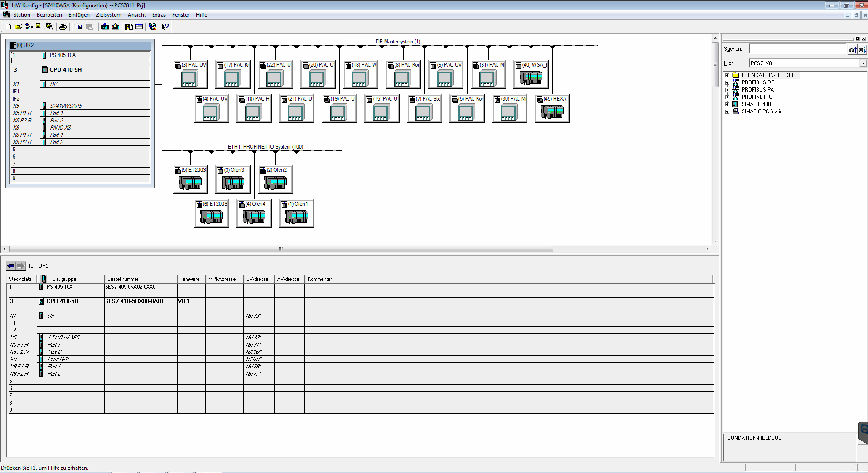Click the back navigation arrow beside UR2
The height and width of the screenshot is (473, 868).
[x=11, y=266]
